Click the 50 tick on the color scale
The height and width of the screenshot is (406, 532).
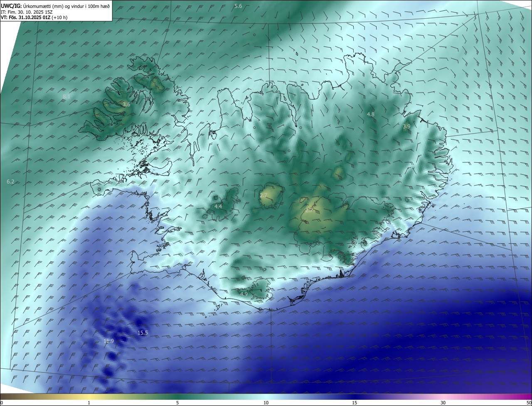(x=528, y=403)
